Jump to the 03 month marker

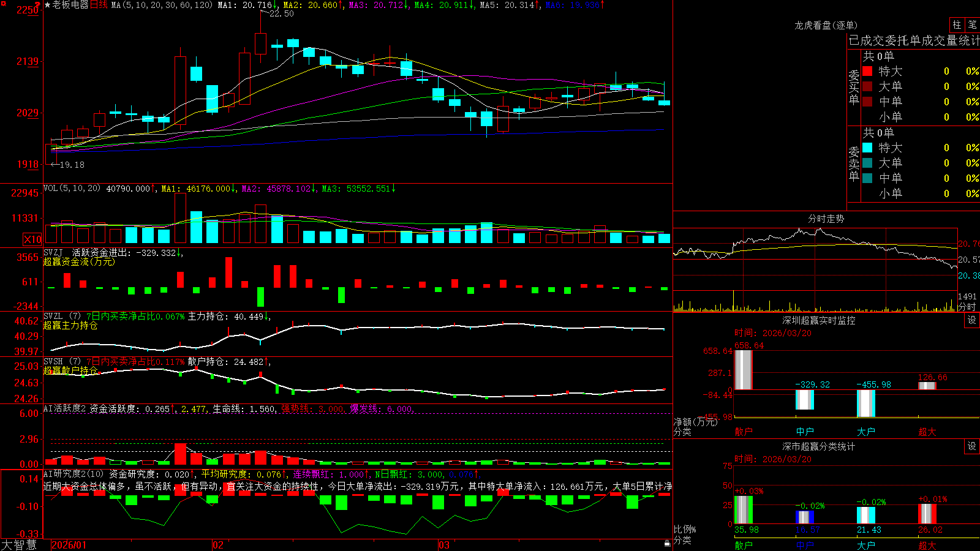[x=444, y=545]
